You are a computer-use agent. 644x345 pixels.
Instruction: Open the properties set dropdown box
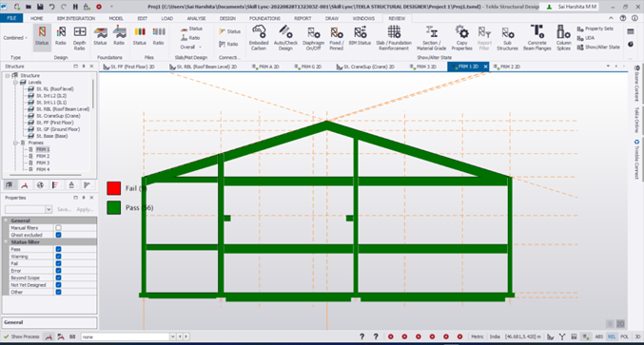point(29,209)
